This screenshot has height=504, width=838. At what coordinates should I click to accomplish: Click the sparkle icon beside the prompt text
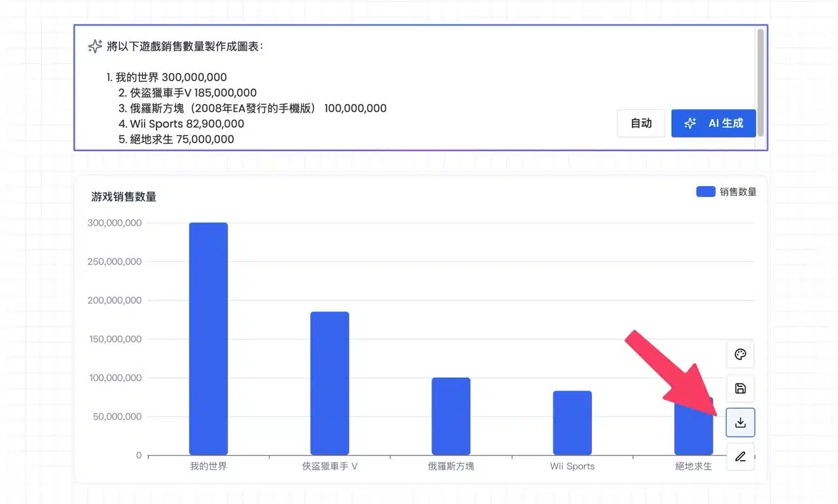95,46
